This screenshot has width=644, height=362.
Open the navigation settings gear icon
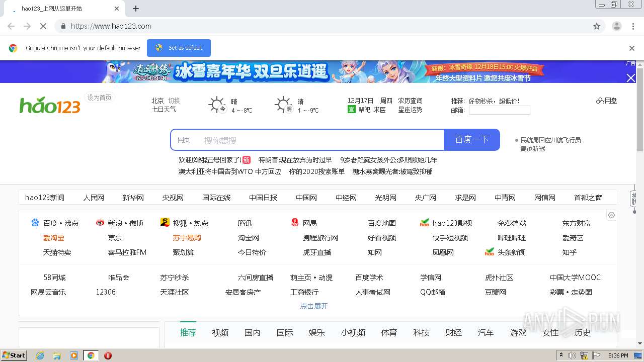[x=611, y=215]
